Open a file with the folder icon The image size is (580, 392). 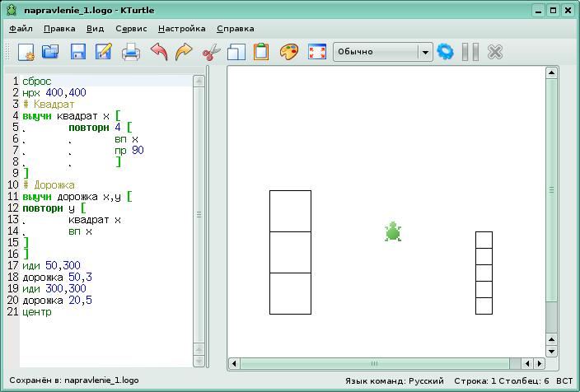tap(51, 52)
